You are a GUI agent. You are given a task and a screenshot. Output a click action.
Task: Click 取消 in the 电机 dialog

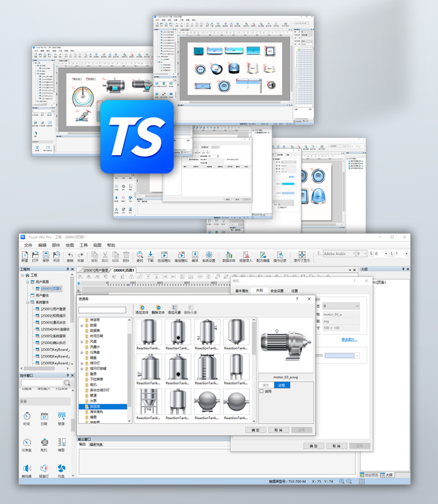pos(336,446)
